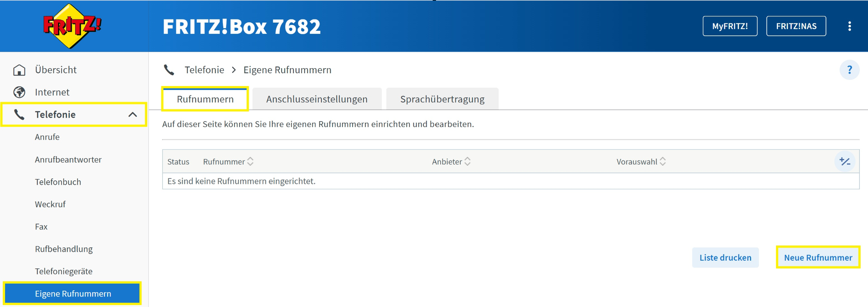Click Telefonie breadcrumb link
This screenshot has width=868, height=307.
coord(204,70)
